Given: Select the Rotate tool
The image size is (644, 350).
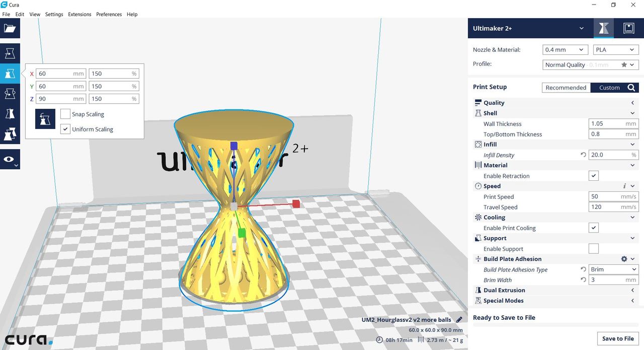Looking at the screenshot, I should pyautogui.click(x=10, y=94).
